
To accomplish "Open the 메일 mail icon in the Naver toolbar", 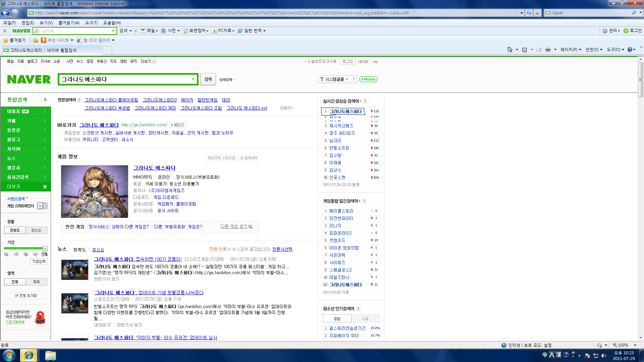I will (x=143, y=31).
